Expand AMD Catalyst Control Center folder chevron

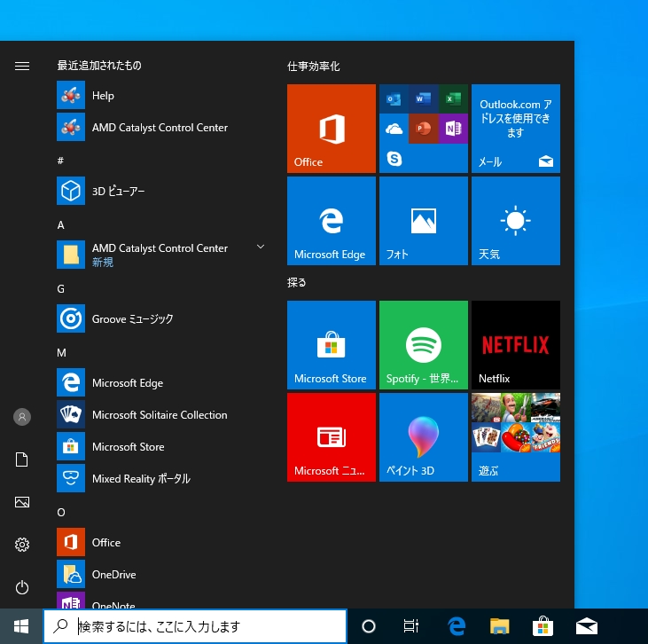pos(261,247)
